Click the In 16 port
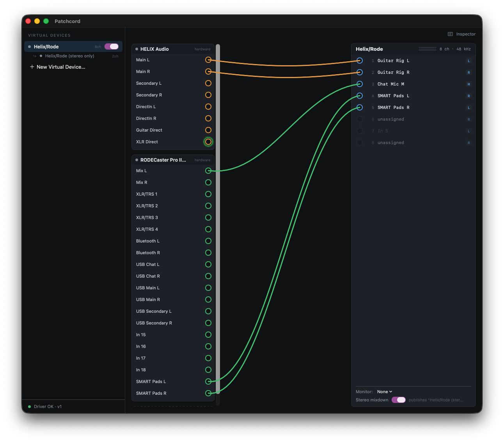This screenshot has height=442, width=504. click(x=208, y=346)
